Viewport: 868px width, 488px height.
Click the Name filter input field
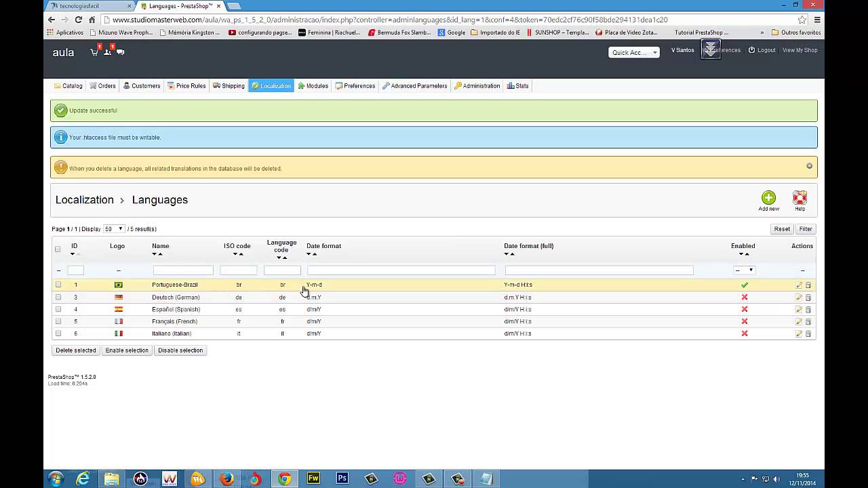tap(183, 270)
